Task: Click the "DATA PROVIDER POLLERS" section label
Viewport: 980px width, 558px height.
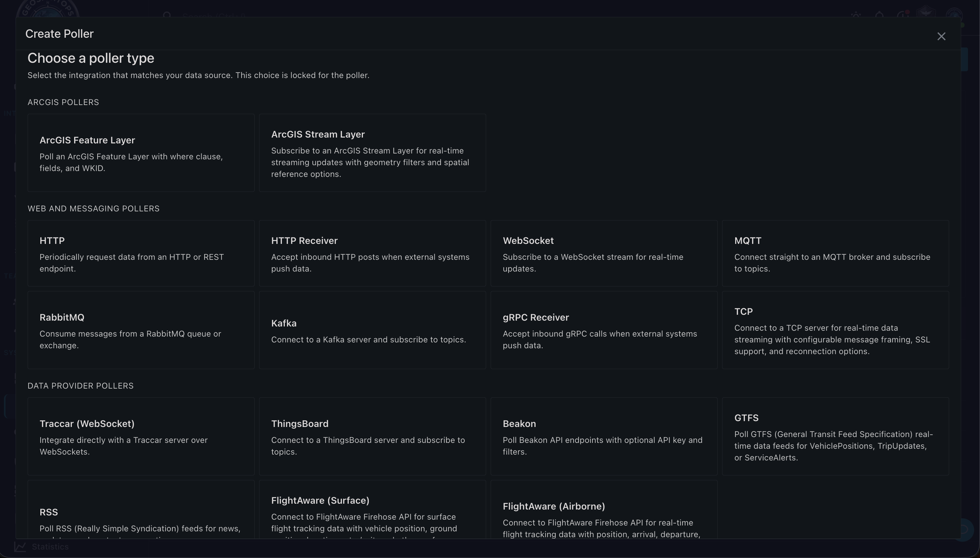Action: click(80, 386)
